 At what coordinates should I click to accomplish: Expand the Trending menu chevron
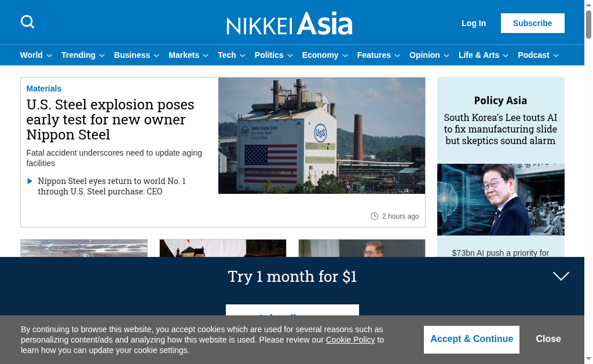[102, 56]
